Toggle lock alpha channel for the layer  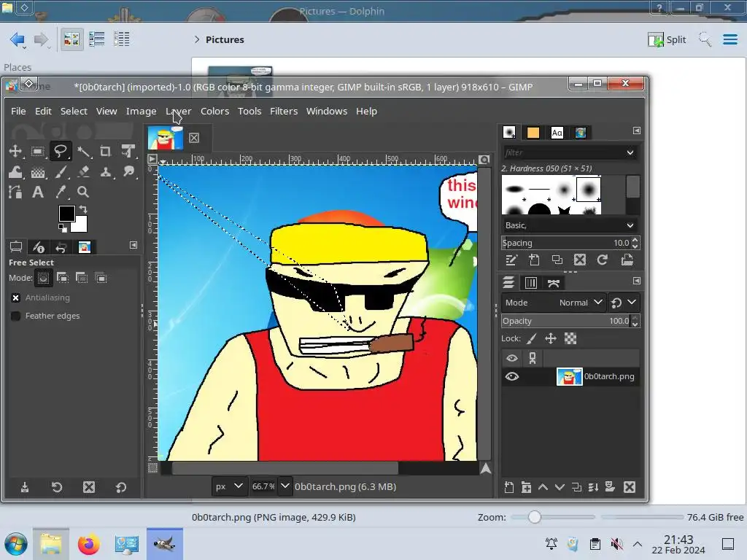(x=570, y=338)
